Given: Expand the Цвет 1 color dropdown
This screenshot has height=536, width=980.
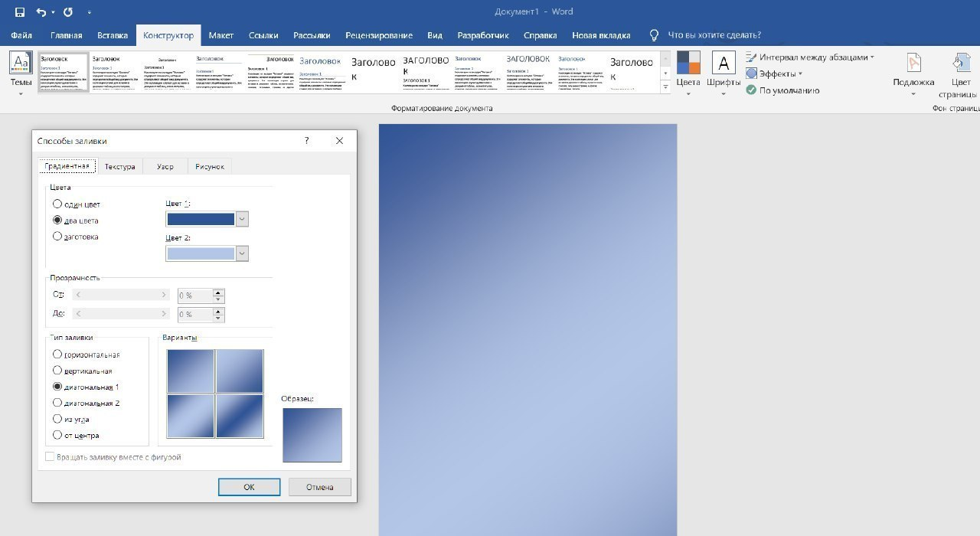Looking at the screenshot, I should click(242, 219).
